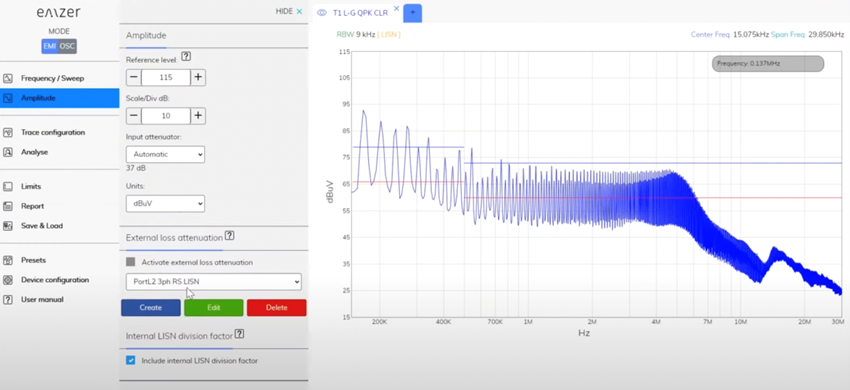Click the Limits sidebar icon
This screenshot has width=850, height=390.
coord(8,187)
